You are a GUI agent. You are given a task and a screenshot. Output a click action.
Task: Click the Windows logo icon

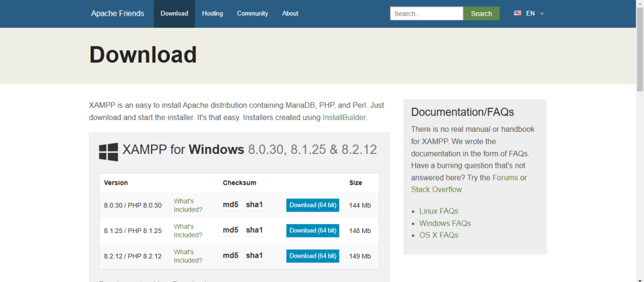pos(109,151)
